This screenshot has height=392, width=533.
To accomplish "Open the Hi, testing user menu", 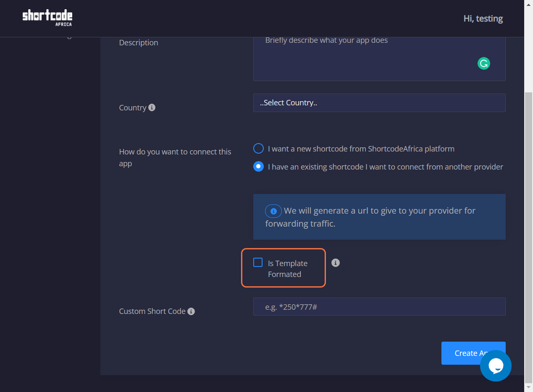I will point(483,18).
